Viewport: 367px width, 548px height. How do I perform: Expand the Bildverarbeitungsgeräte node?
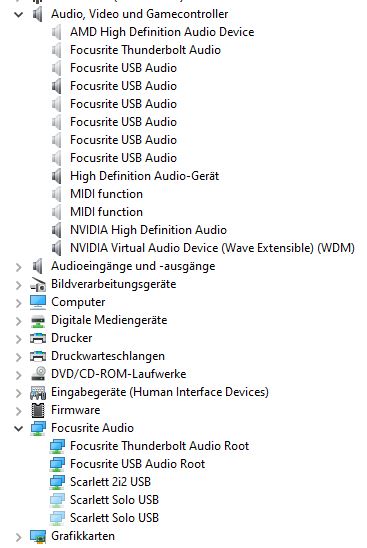tap(19, 285)
